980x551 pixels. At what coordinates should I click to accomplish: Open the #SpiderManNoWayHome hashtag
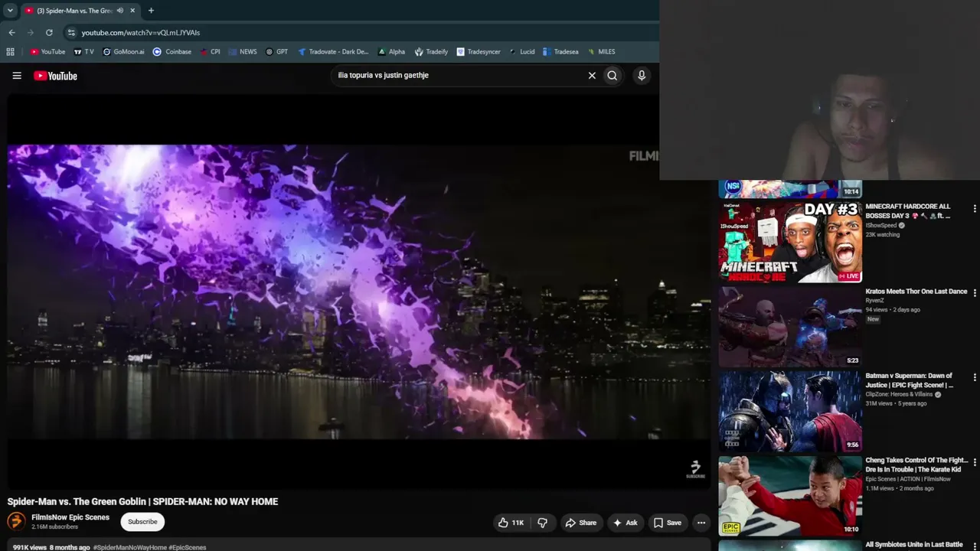tap(129, 547)
